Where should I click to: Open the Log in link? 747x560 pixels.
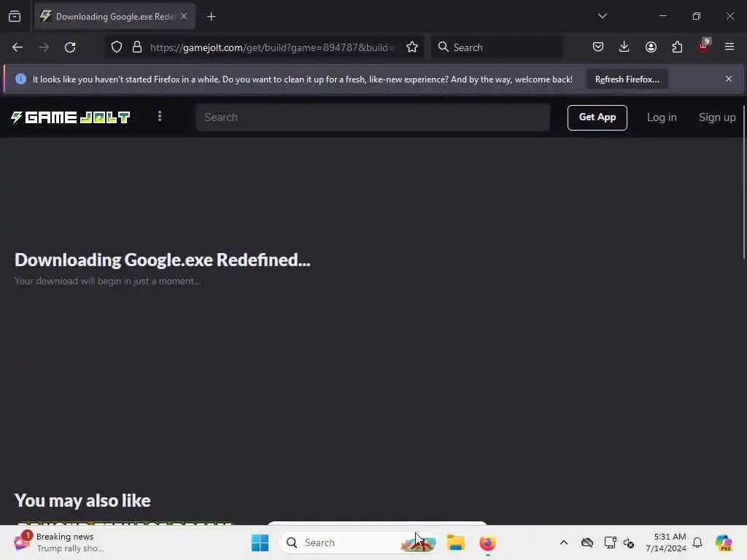[661, 117]
